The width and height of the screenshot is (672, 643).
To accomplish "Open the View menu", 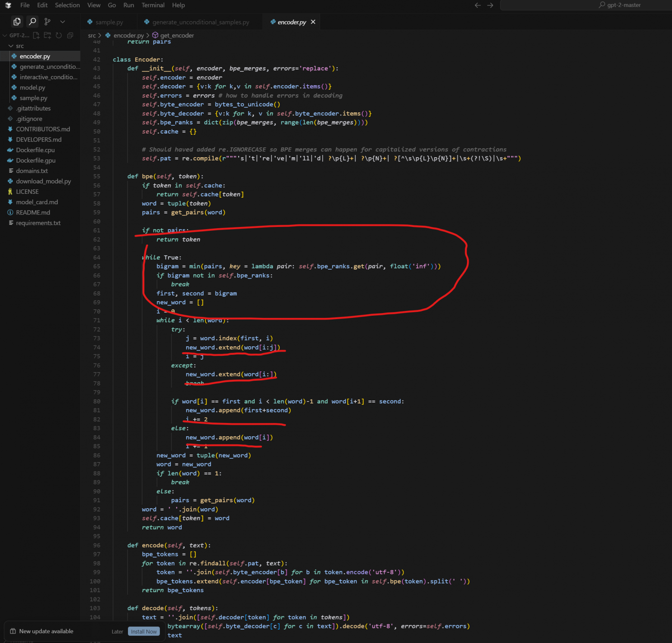I will 94,5.
